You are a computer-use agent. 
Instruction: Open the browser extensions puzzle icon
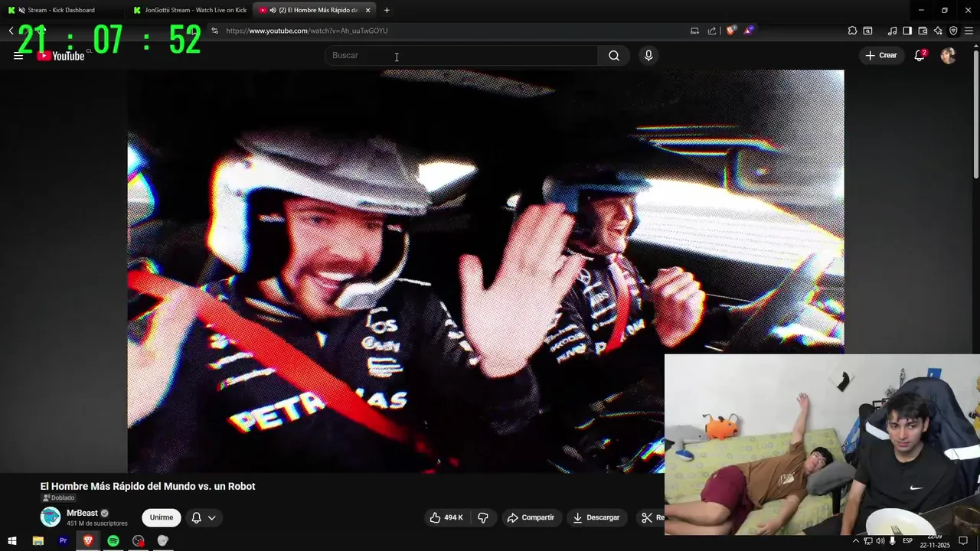pos(852,31)
